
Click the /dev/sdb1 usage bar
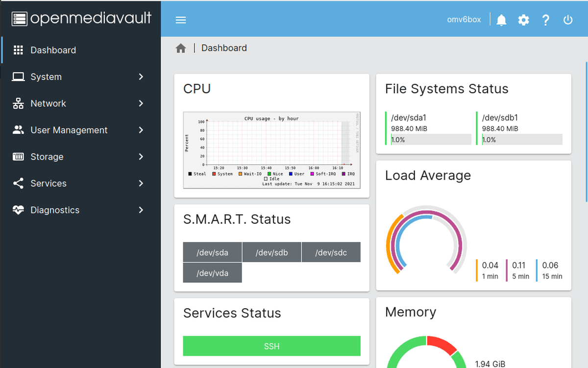tap(522, 139)
